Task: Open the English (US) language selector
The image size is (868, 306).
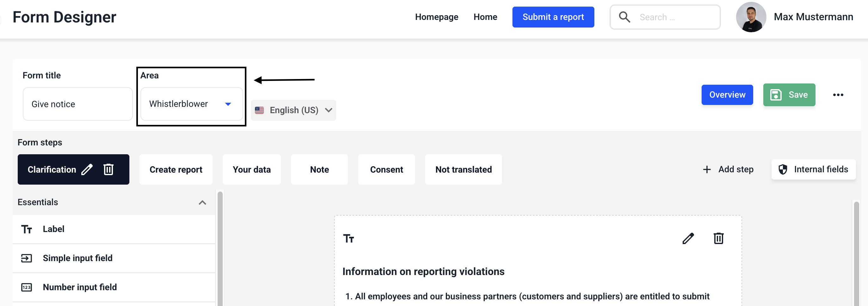Action: pyautogui.click(x=293, y=110)
